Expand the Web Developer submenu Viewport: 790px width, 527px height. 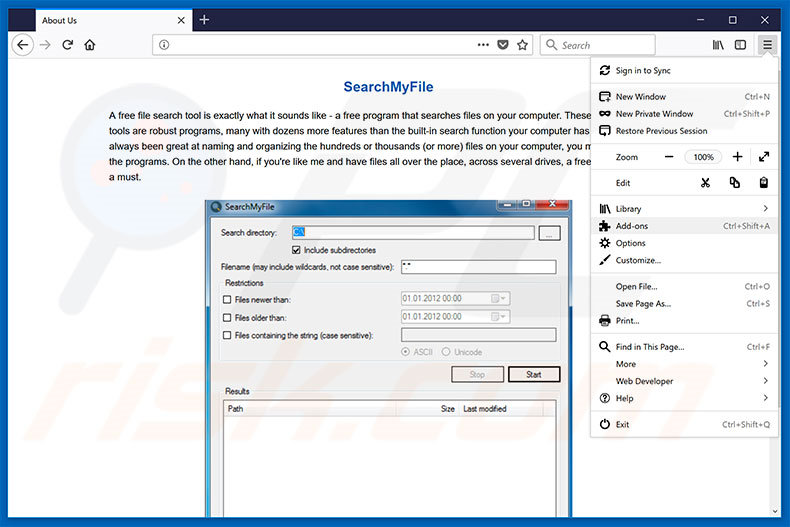(x=685, y=381)
